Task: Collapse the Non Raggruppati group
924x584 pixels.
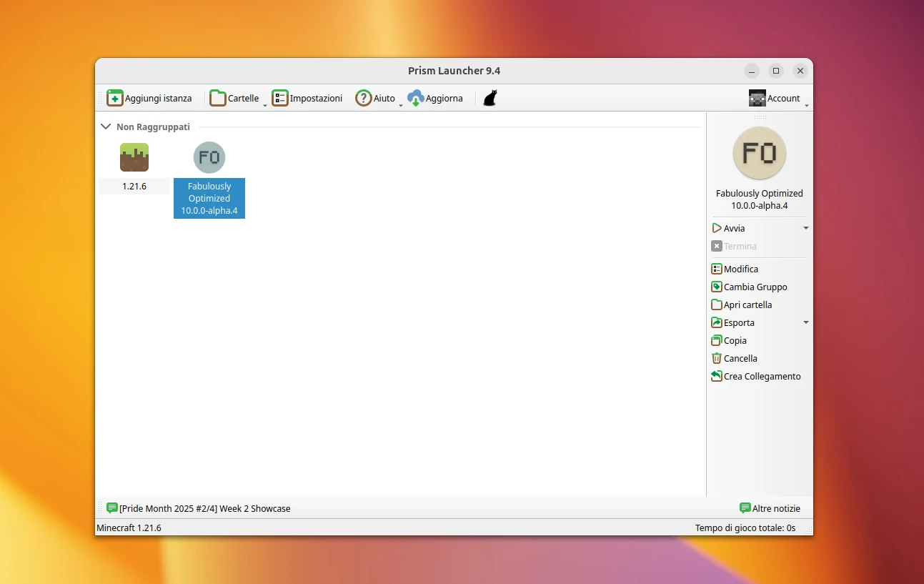Action: click(x=106, y=126)
